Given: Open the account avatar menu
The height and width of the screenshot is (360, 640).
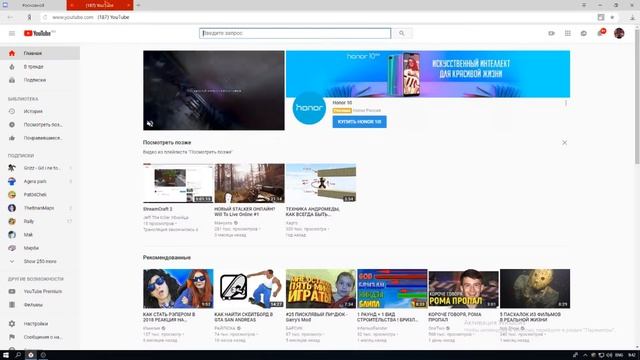Looking at the screenshot, I should [619, 33].
